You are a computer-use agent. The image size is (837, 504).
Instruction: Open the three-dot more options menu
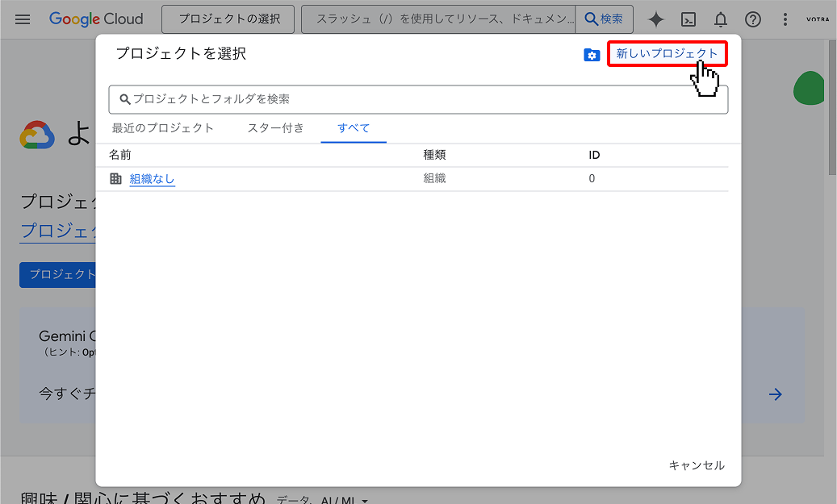pos(785,19)
